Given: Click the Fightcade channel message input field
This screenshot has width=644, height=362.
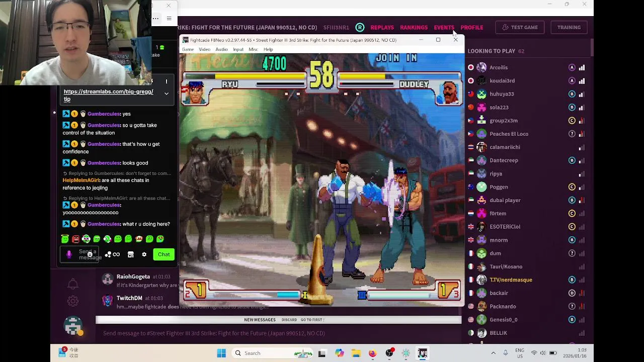Looking at the screenshot, I should [x=278, y=333].
